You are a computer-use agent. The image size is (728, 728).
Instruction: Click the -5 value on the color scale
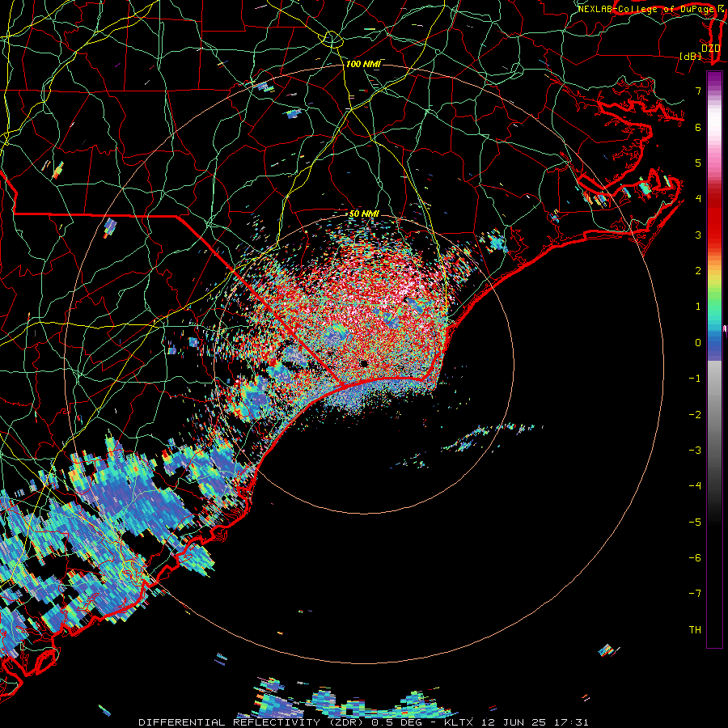click(695, 522)
